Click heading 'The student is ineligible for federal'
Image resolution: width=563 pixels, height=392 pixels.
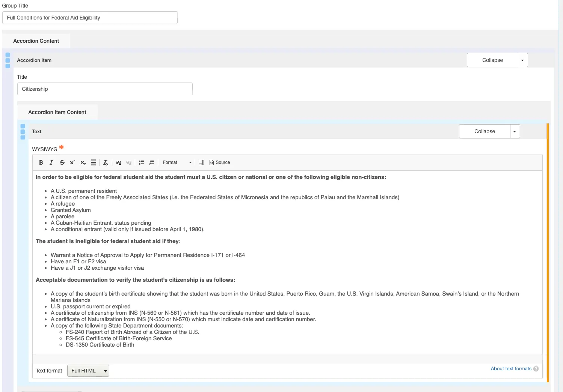point(108,241)
